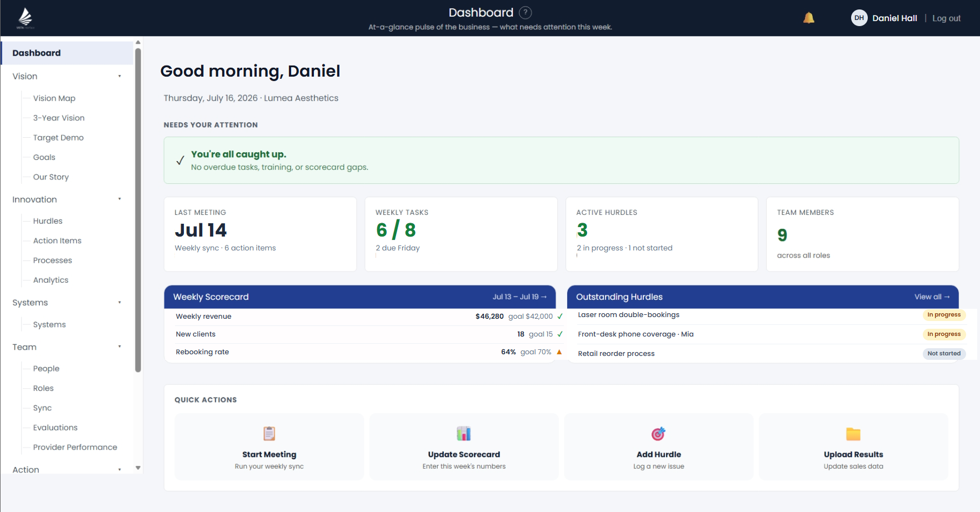Click the sidebar scroll down arrow
The height and width of the screenshot is (512, 980).
tap(138, 468)
